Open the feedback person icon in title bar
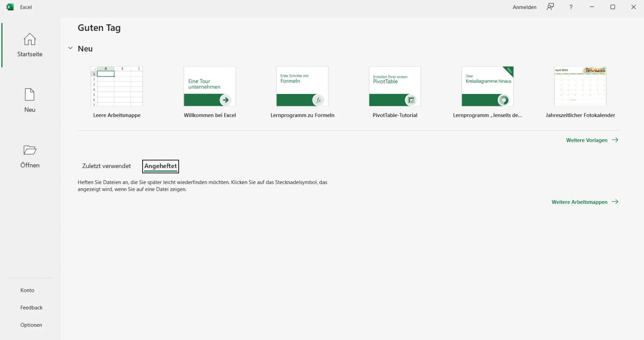Viewport: 644px width, 340px height. [x=550, y=7]
